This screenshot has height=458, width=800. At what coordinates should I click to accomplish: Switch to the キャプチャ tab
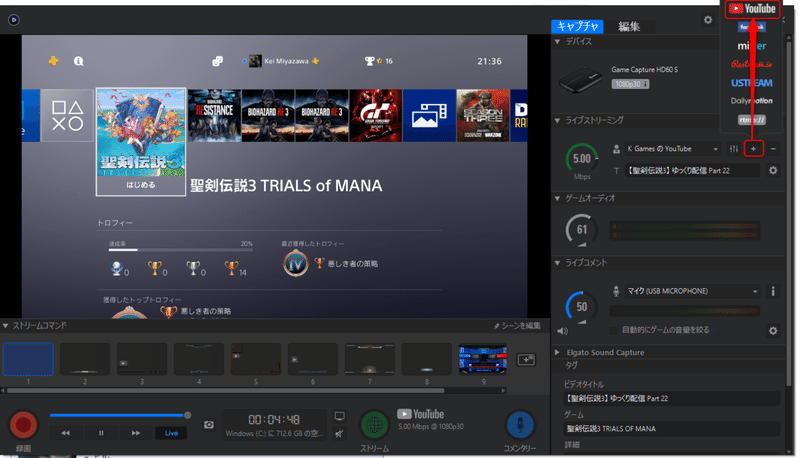point(578,26)
